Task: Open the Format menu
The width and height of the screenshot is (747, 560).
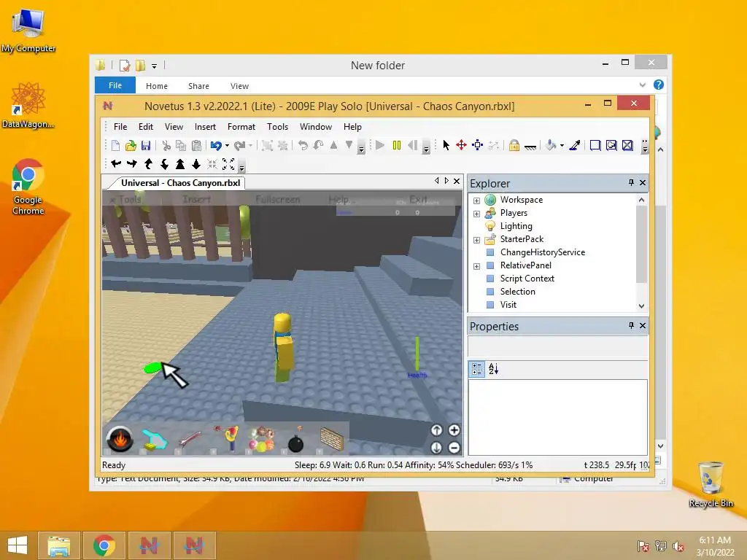Action: 241,127
